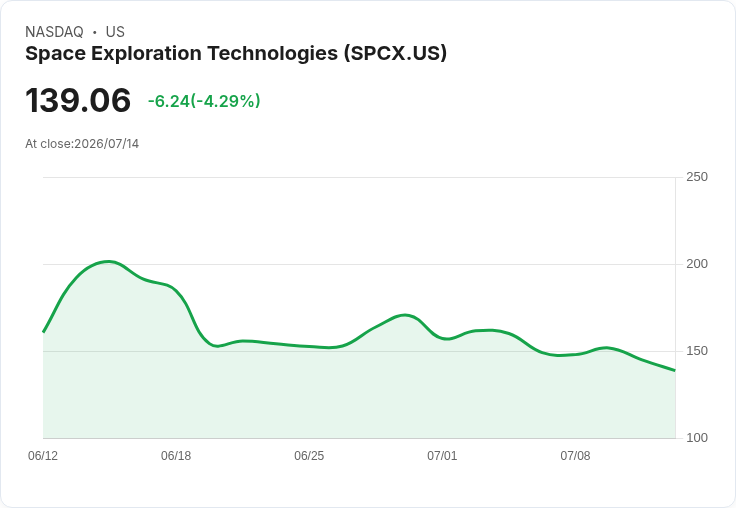The height and width of the screenshot is (508, 736).
Task: Click the line's starting point at 06/12
Action: [x=44, y=331]
